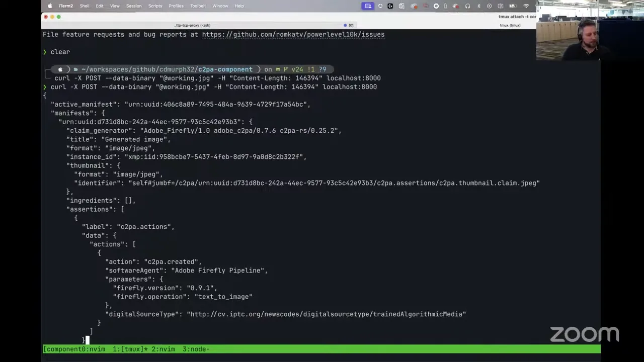Click the "instance_id" JSON key
This screenshot has height=362, width=644.
coord(92,157)
